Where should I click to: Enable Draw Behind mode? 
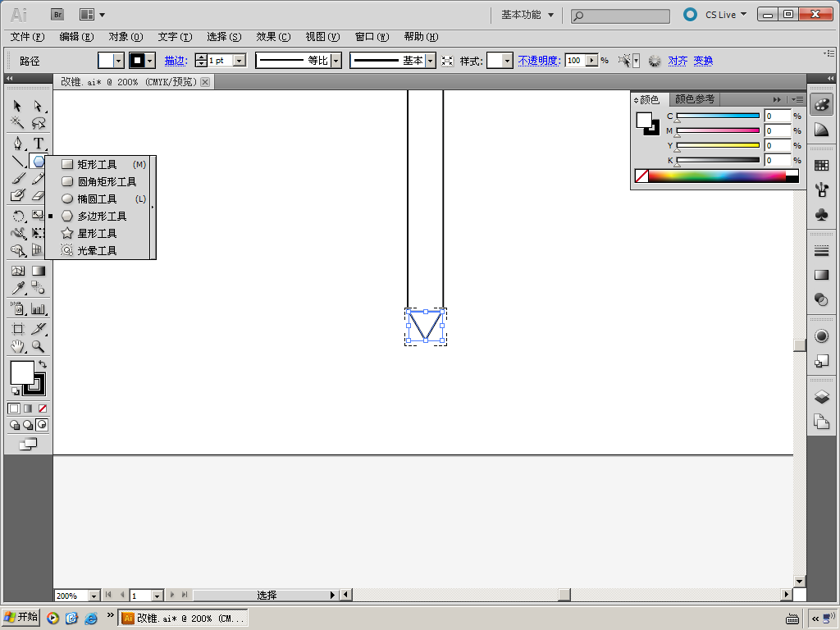(28, 426)
